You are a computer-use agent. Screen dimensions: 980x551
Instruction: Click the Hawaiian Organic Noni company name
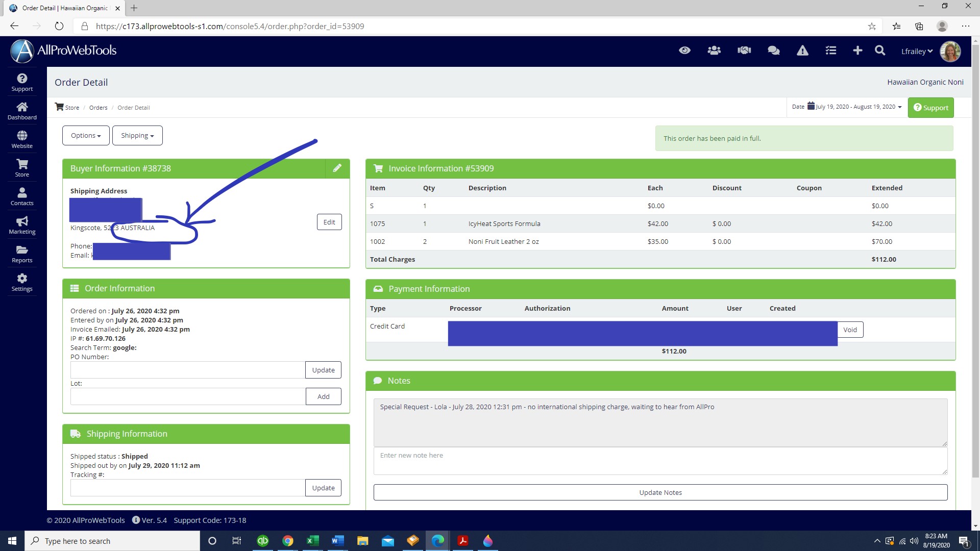925,82
